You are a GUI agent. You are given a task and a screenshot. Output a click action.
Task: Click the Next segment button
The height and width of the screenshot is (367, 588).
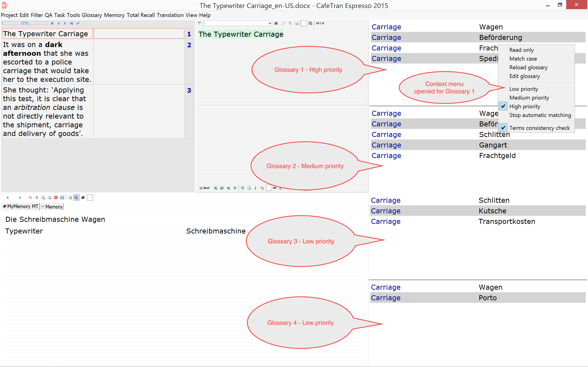point(204,188)
